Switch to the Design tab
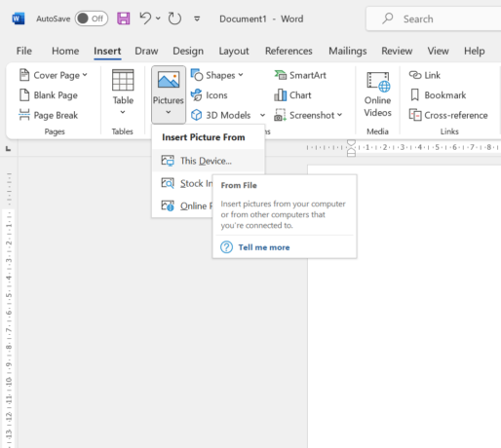 [x=188, y=51]
